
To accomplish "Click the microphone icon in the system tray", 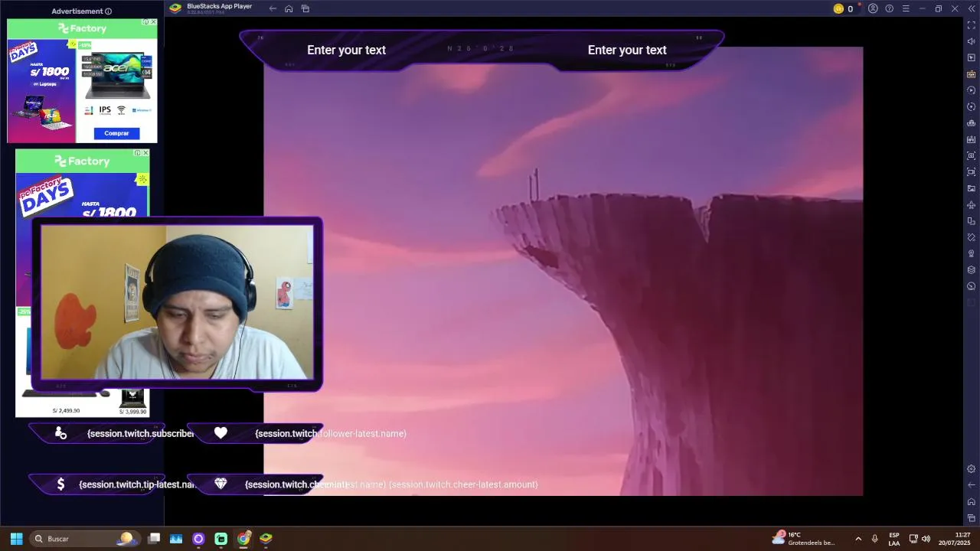I will pyautogui.click(x=874, y=539).
